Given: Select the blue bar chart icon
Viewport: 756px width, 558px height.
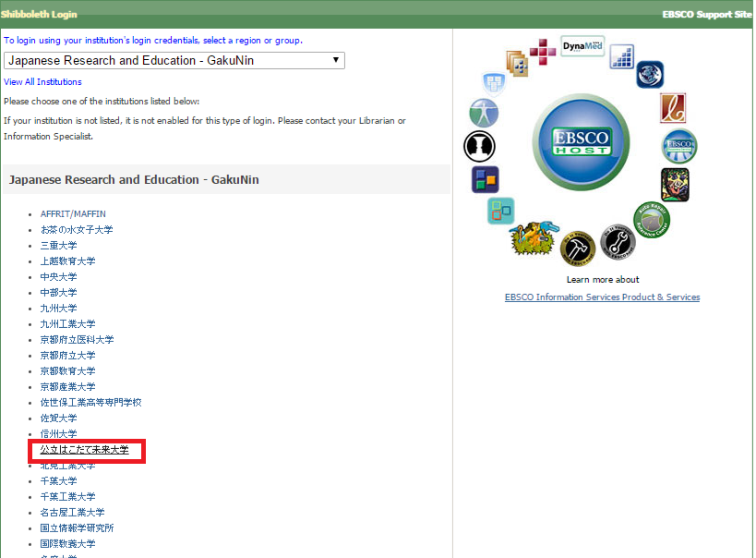Looking at the screenshot, I should [x=621, y=56].
